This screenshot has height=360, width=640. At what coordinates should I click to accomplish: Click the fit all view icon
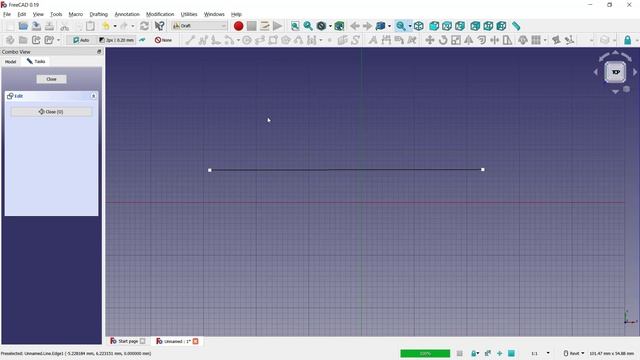tap(295, 26)
